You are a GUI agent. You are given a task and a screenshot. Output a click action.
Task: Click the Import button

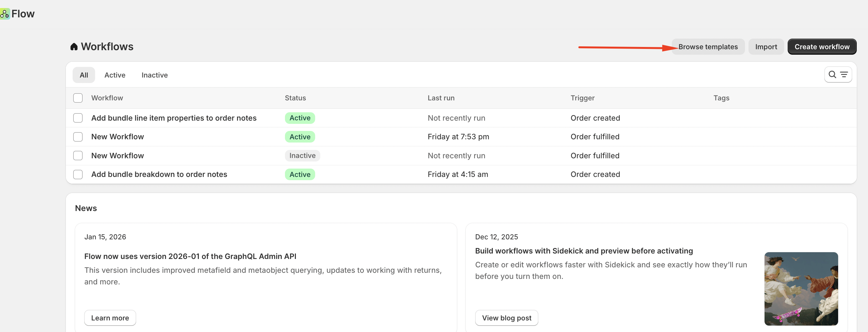(766, 47)
